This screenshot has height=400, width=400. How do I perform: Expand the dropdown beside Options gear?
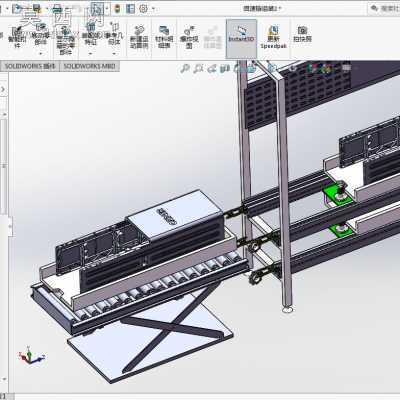tap(153, 9)
